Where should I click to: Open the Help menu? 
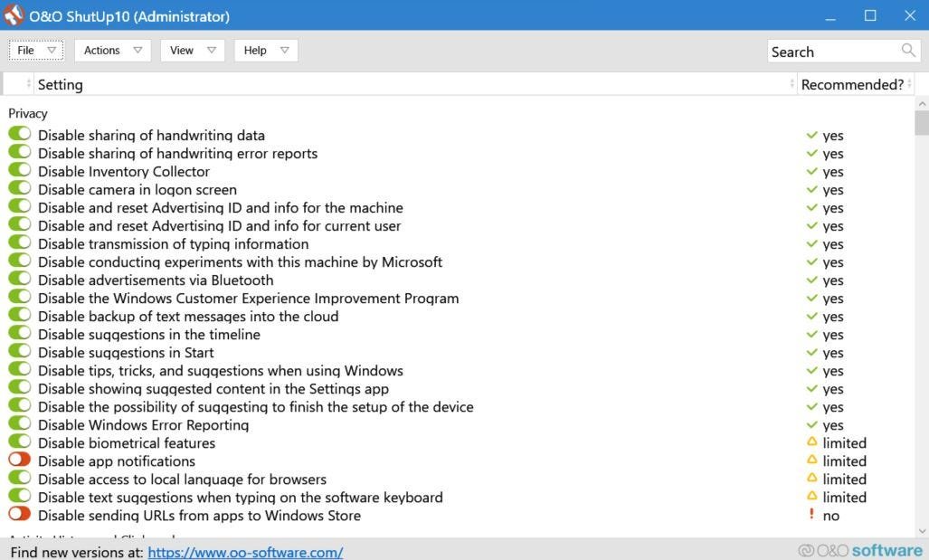tap(266, 51)
